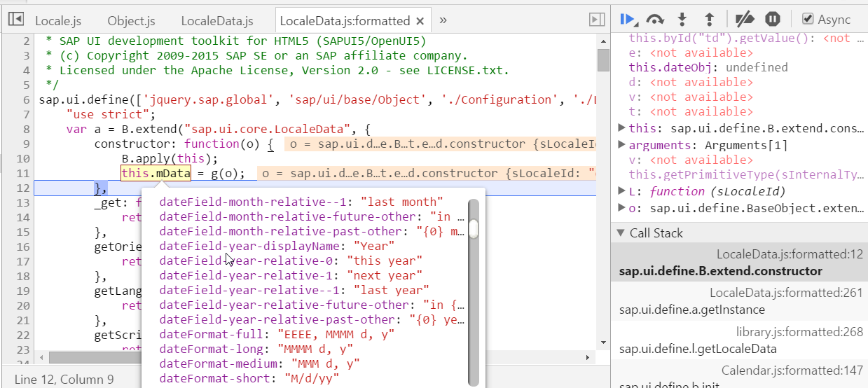Click the this.dateObj watch expression
Viewport: 868px width, 388px height.
point(708,67)
